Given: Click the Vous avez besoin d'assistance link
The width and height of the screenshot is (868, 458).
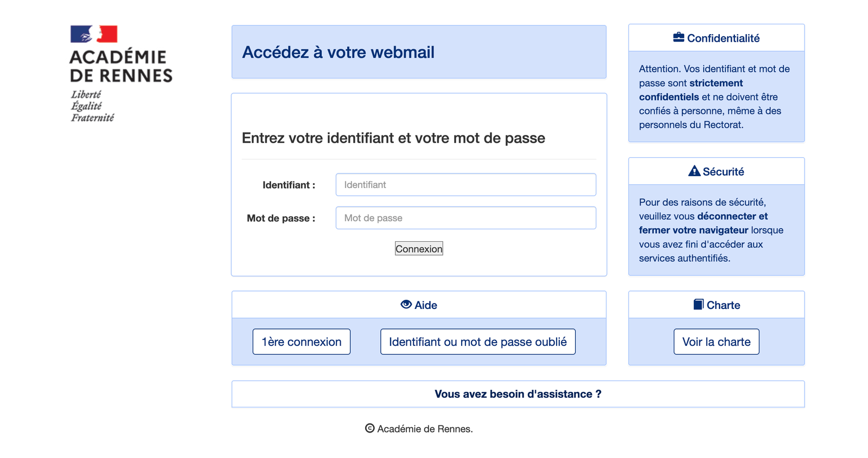Looking at the screenshot, I should click(x=518, y=394).
